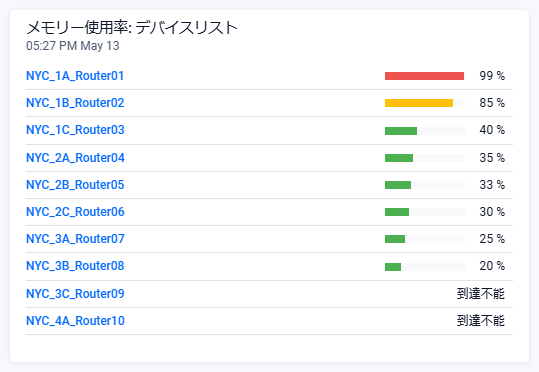Click the 到達不能 status for NYC_3C_Router09
This screenshot has height=372, width=539.
481,294
